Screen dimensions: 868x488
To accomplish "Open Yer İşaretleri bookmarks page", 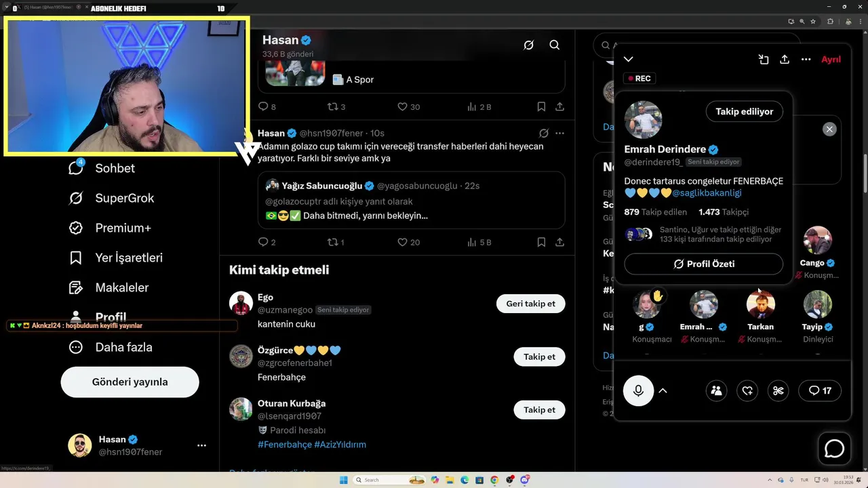I will [115, 258].
